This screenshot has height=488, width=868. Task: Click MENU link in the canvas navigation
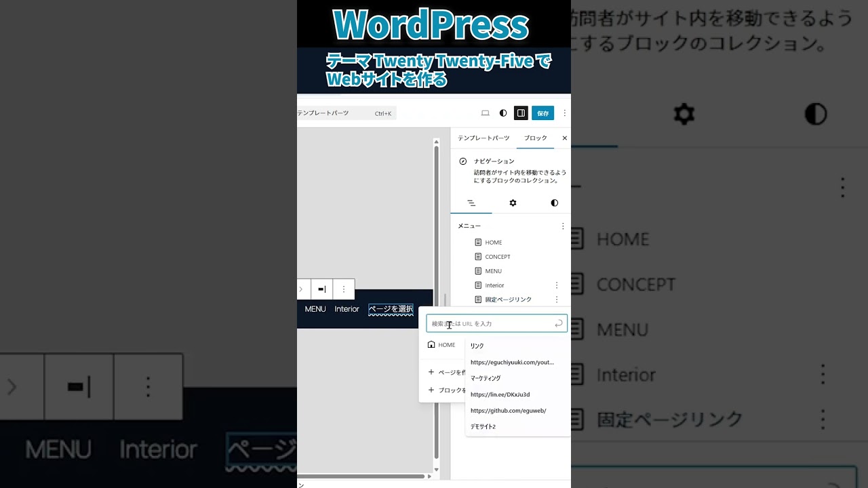[315, 309]
